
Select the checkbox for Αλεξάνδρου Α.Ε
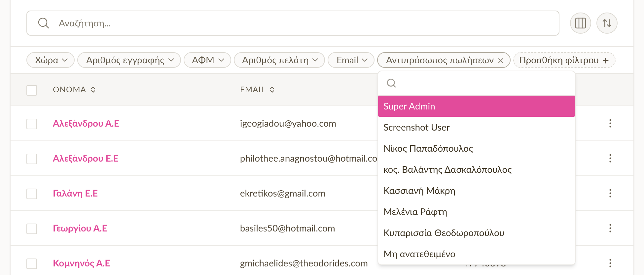(32, 124)
